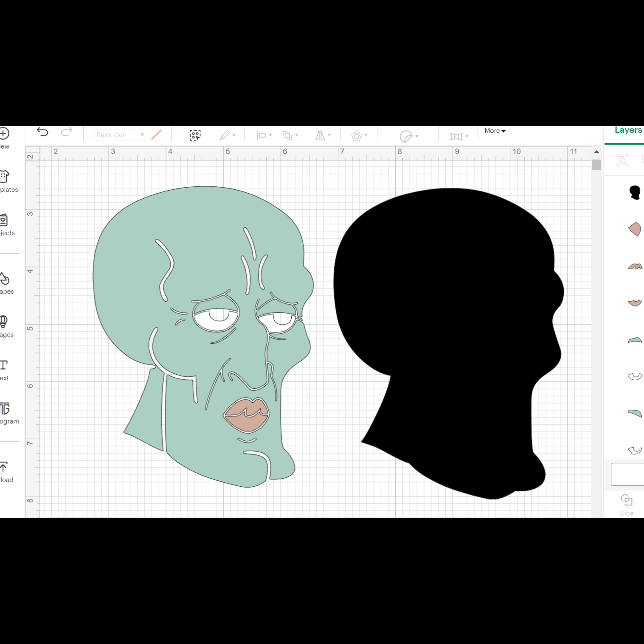
Task: Select the bottom white eye-shape layer thumbnail
Action: pyautogui.click(x=635, y=450)
